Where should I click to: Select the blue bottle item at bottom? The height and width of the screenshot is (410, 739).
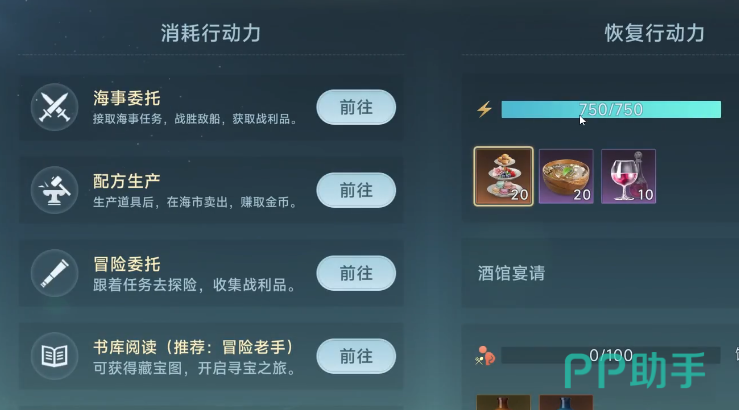[x=566, y=402]
